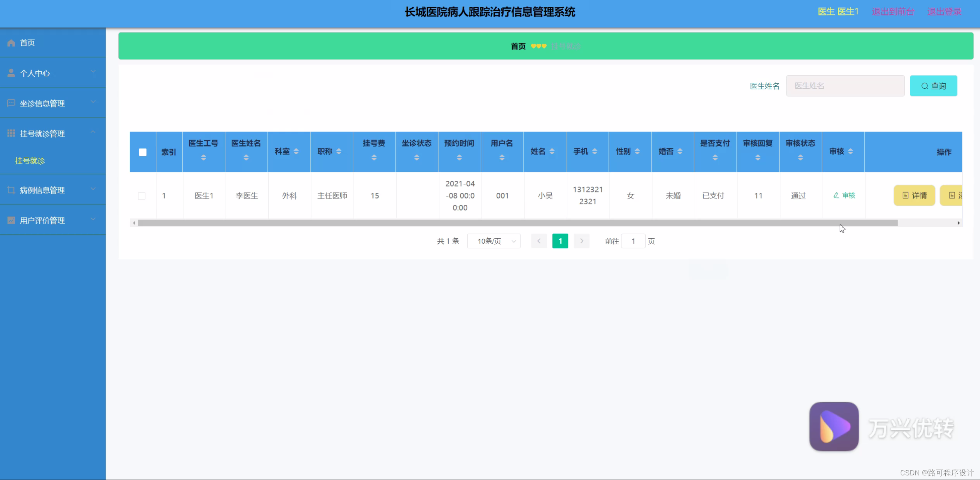Focus the 医生姓名 search input field
Screen dimensions: 980x480
[x=845, y=86]
